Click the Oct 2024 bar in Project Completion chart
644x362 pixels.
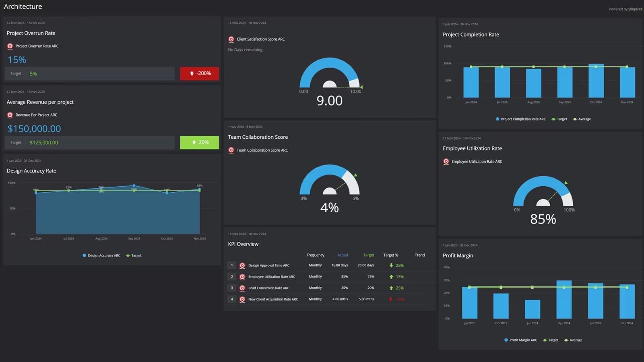(x=596, y=81)
